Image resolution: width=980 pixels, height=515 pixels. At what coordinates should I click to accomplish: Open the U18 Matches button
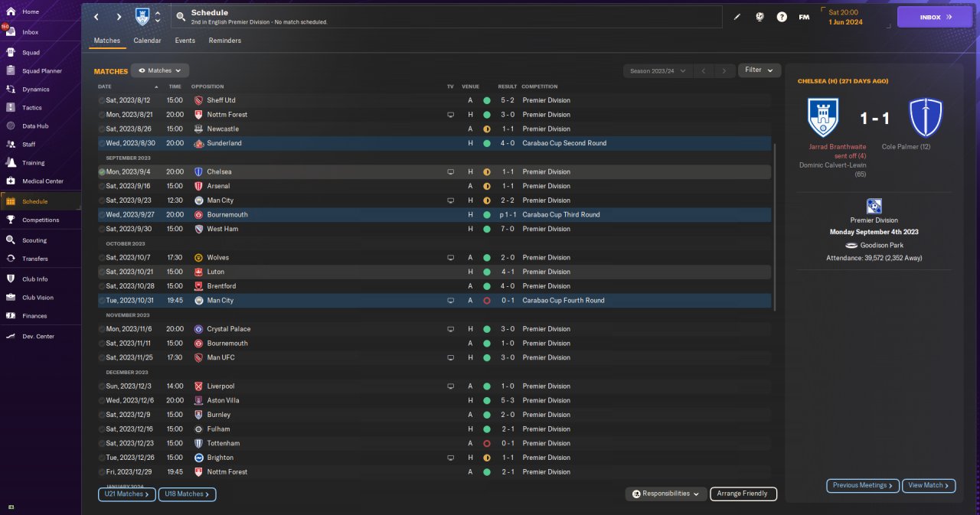[x=188, y=494]
